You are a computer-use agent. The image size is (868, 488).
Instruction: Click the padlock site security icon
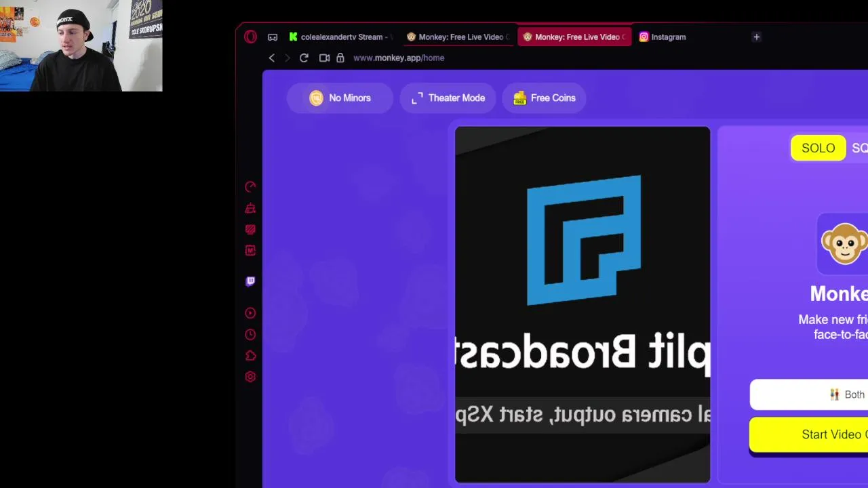point(340,58)
